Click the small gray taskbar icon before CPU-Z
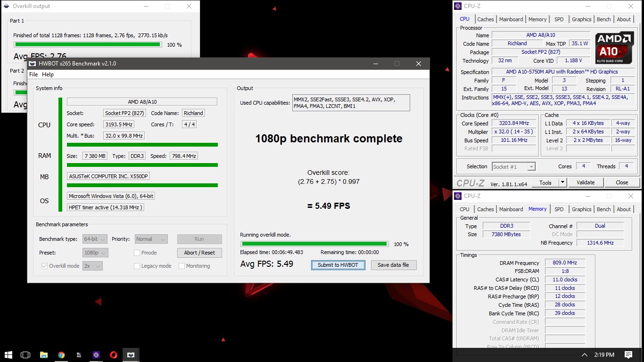Screen dimensions: 644x362 pyautogui.click(x=79, y=355)
